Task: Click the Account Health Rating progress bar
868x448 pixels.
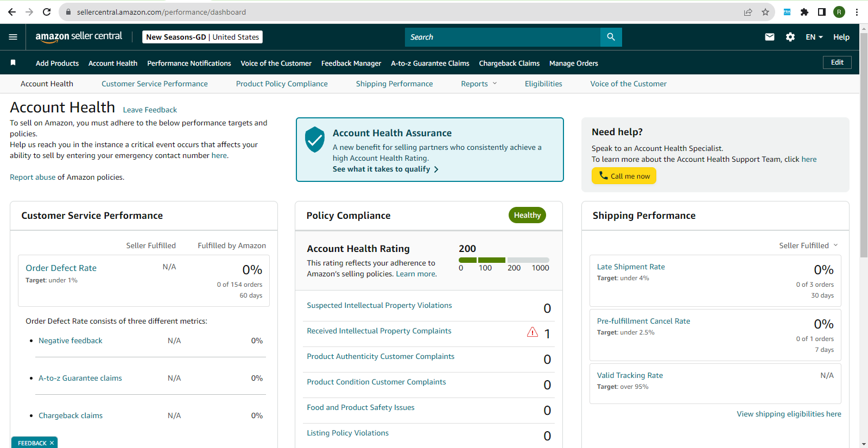Action: [504, 260]
